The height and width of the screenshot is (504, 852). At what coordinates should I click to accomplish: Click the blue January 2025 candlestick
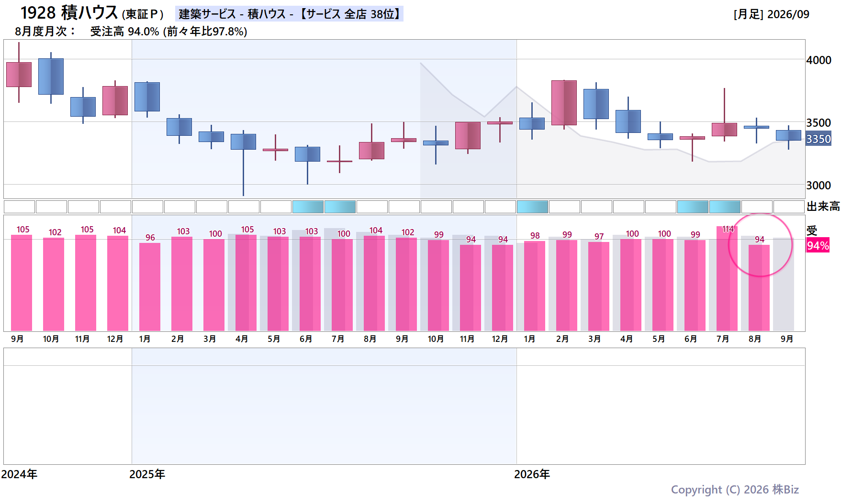[x=147, y=97]
